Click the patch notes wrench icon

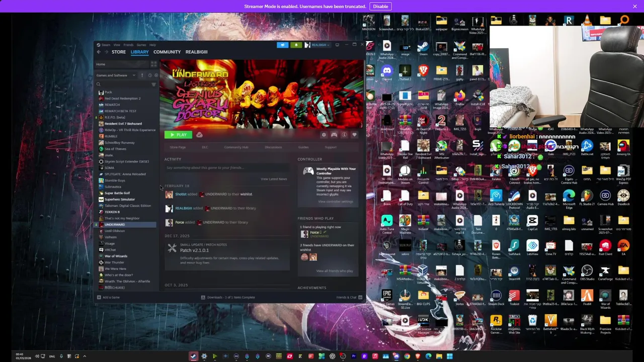pos(172,248)
